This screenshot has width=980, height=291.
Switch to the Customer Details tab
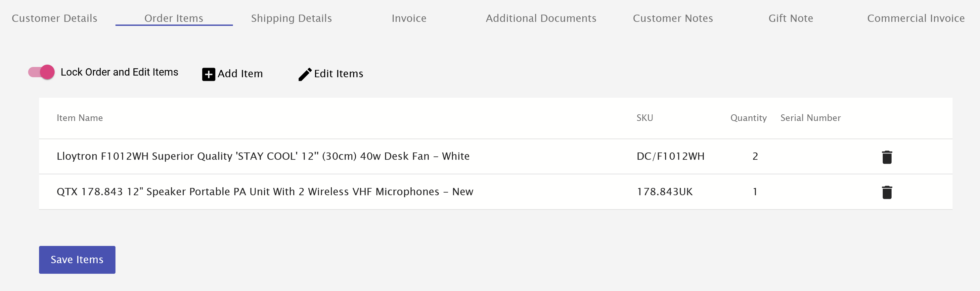click(54, 18)
